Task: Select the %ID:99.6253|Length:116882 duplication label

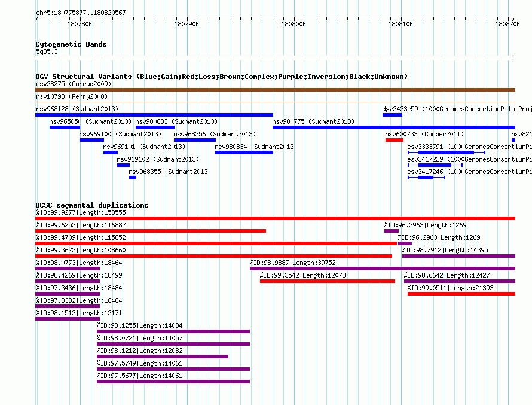Action: coord(81,225)
